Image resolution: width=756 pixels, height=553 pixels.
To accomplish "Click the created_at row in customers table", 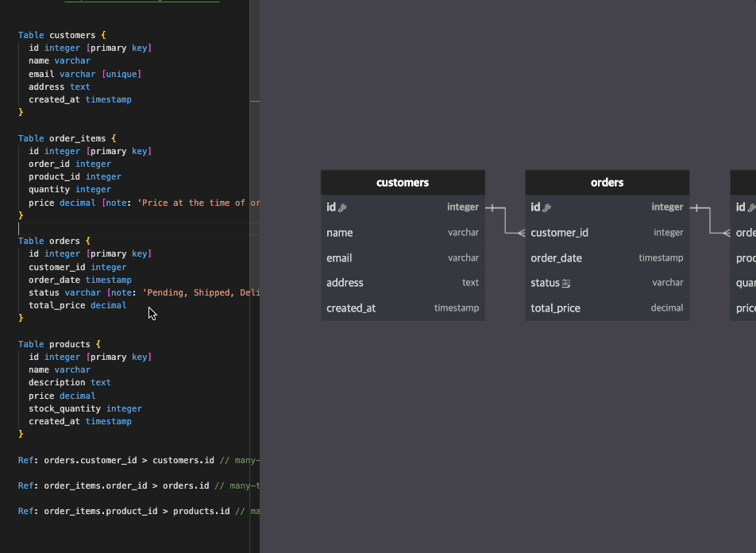I will [x=402, y=308].
